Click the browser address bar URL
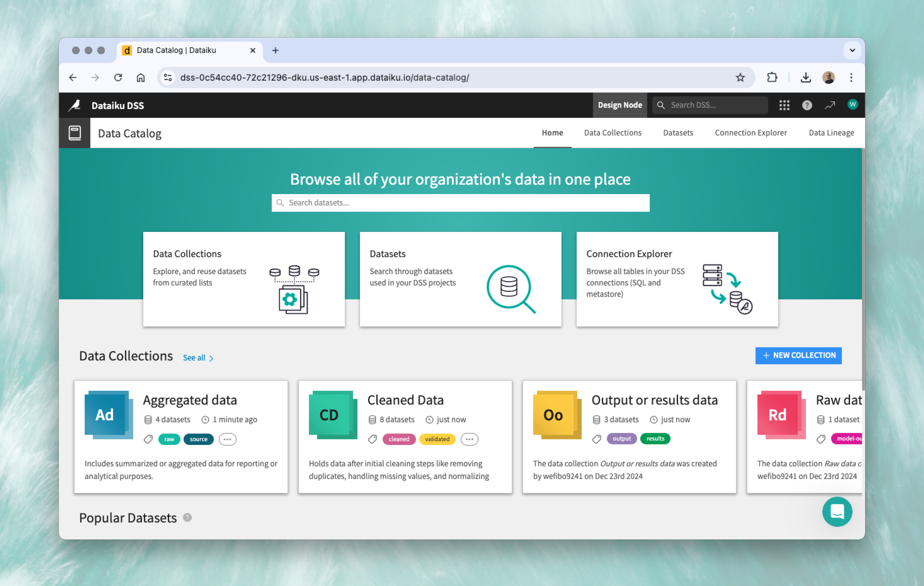924x586 pixels. click(325, 78)
